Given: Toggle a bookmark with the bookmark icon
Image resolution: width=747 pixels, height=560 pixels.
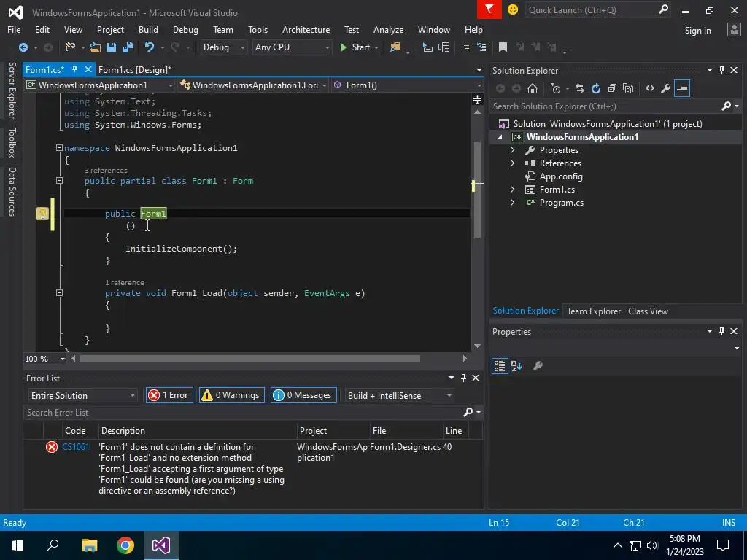Looking at the screenshot, I should (x=503, y=47).
